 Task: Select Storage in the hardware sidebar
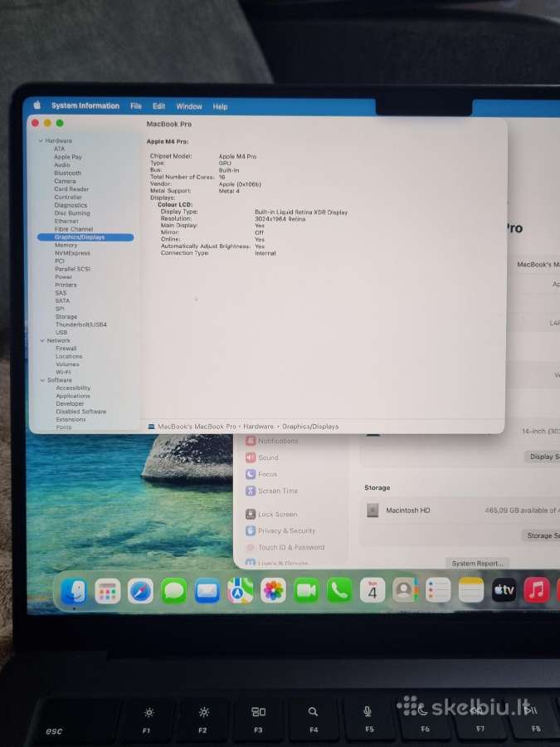[x=66, y=317]
